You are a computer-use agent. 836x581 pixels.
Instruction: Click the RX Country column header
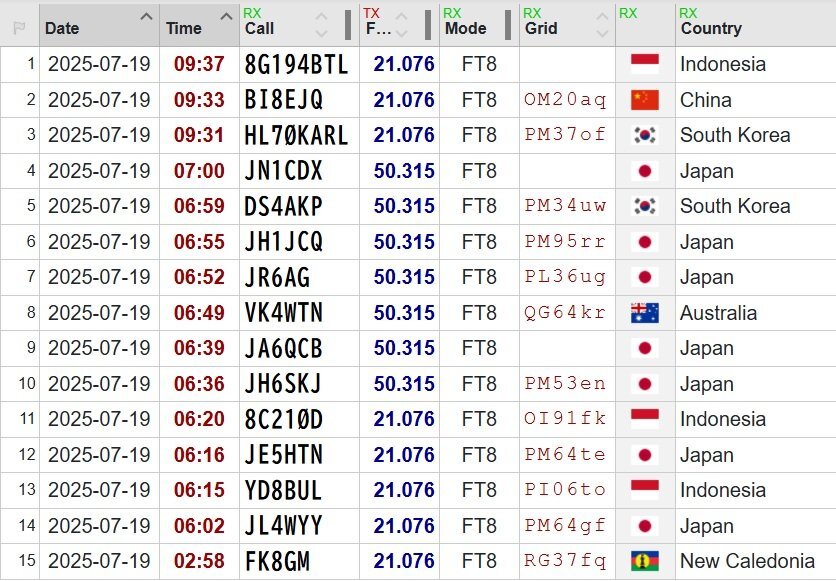tap(755, 25)
